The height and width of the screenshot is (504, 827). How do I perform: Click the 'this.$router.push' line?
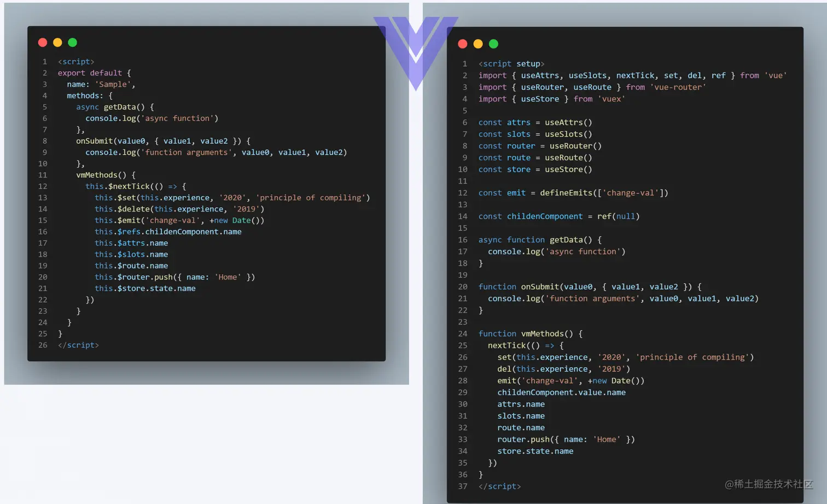coord(175,277)
